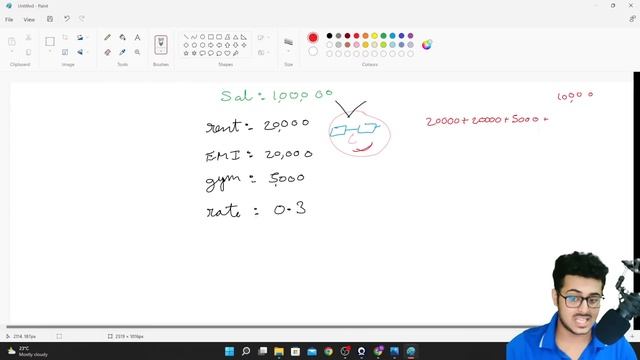The width and height of the screenshot is (640, 360).
Task: Open the Windows Start menu
Action: click(229, 351)
